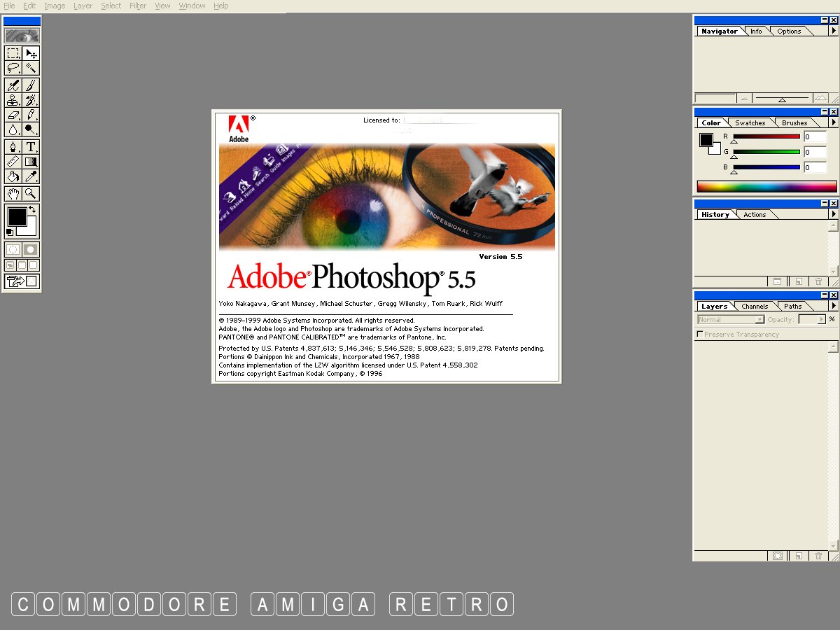Select the Magic Wand tool
This screenshot has width=840, height=630.
pyautogui.click(x=31, y=68)
